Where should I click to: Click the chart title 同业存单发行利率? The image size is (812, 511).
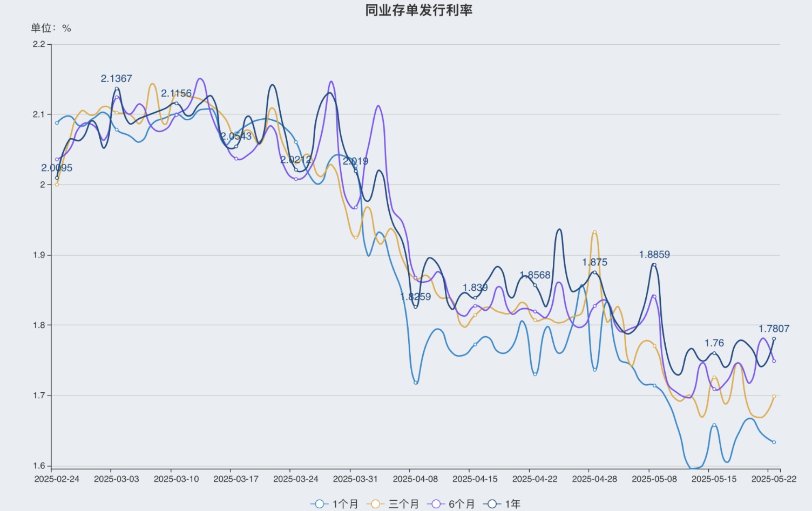(418, 10)
